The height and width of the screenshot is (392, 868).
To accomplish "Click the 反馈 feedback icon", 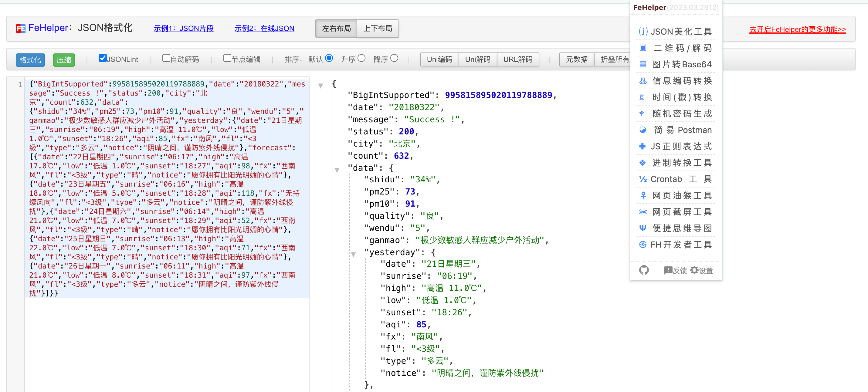I will [x=668, y=270].
